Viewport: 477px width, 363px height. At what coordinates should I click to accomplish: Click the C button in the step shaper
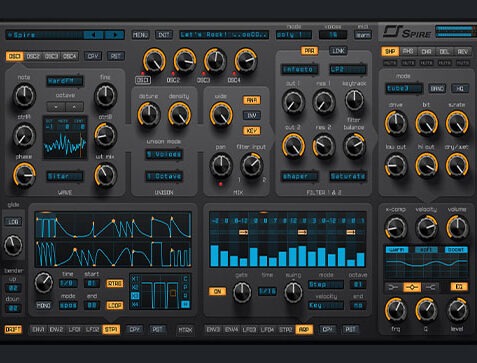tap(186, 279)
